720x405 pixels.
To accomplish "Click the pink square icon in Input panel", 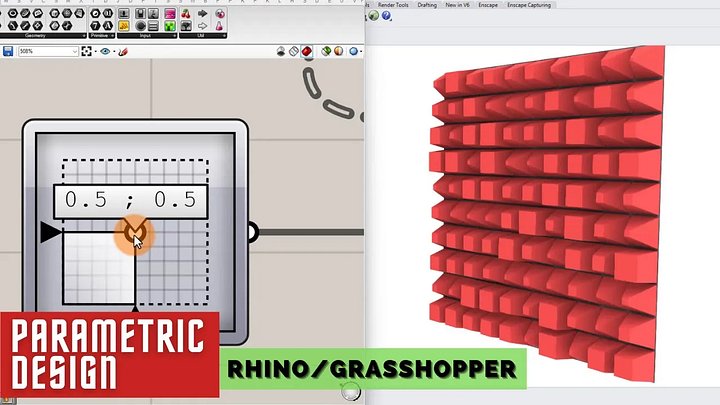I will 169,14.
